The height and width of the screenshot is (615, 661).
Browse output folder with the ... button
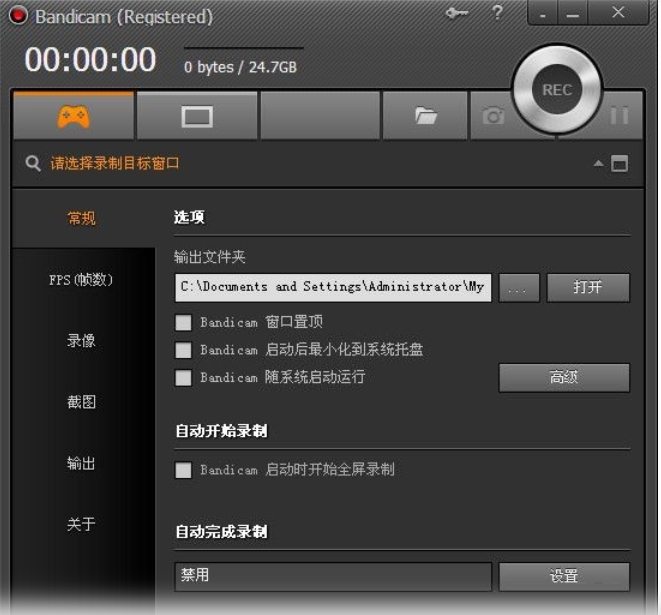point(519,288)
